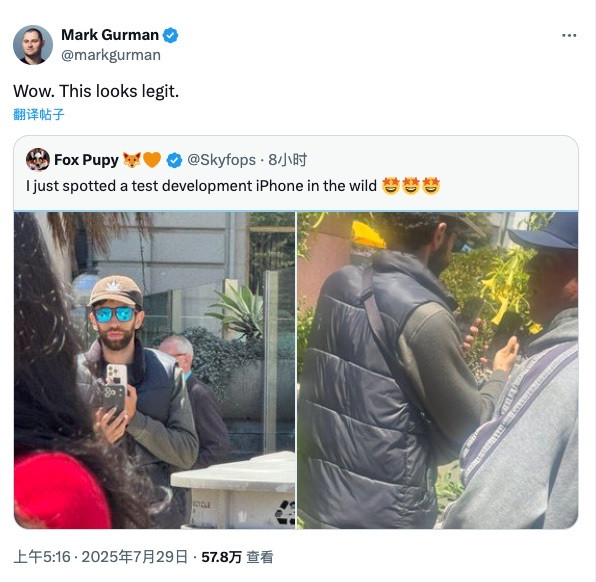Open the @markgurman handle link
The height and width of the screenshot is (582, 596).
coord(111,55)
